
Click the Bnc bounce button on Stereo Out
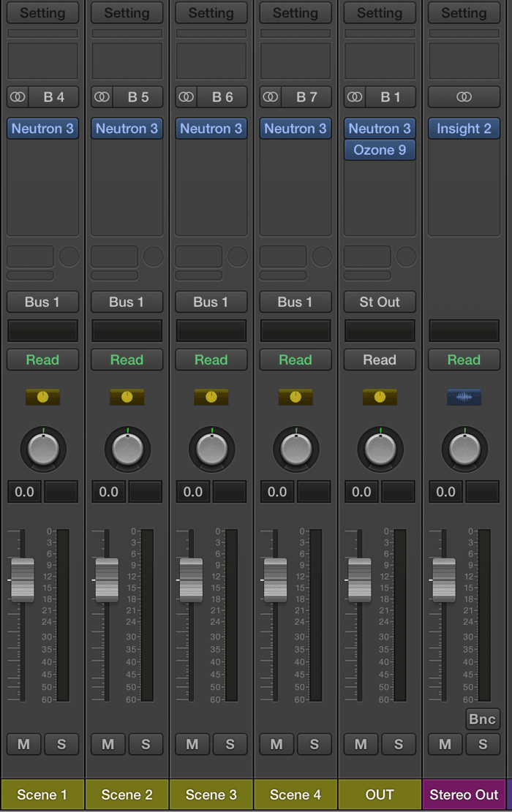[x=483, y=719]
